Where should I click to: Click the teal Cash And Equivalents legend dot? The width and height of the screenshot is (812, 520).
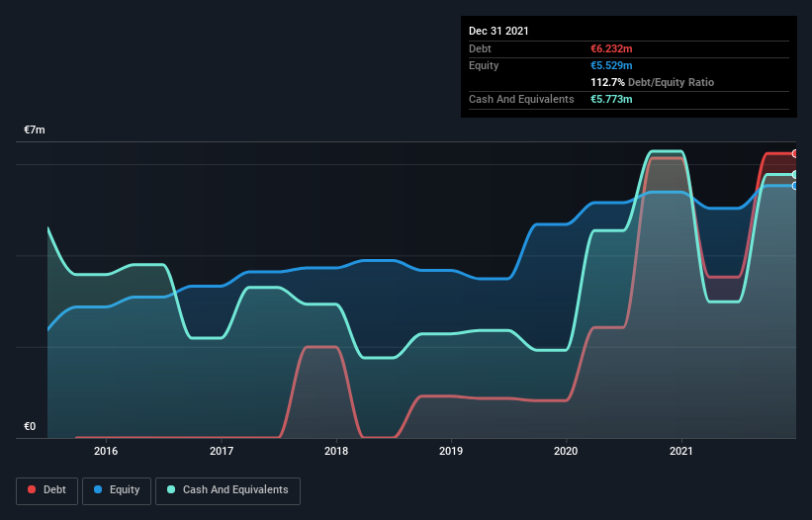pyautogui.click(x=171, y=489)
